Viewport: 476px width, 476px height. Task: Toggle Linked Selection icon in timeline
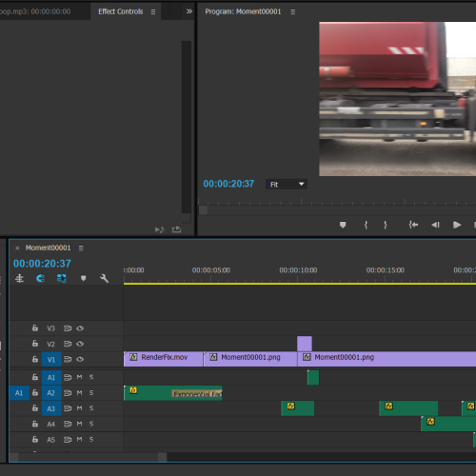62,279
